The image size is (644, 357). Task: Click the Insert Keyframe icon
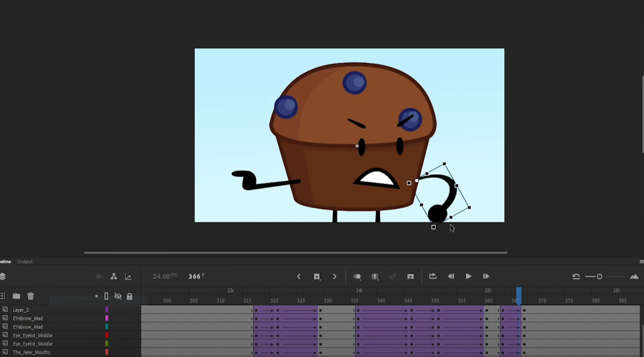coord(317,277)
